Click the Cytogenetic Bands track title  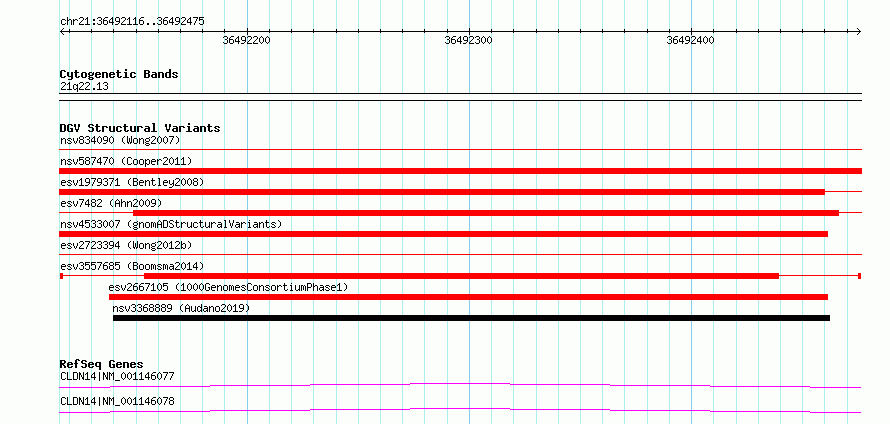point(119,74)
